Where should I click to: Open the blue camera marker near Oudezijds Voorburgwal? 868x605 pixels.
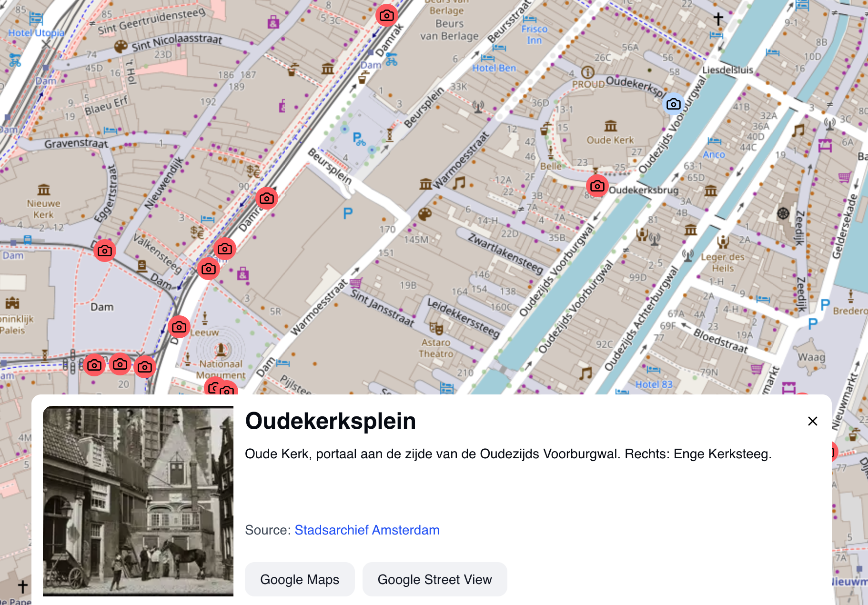673,103
